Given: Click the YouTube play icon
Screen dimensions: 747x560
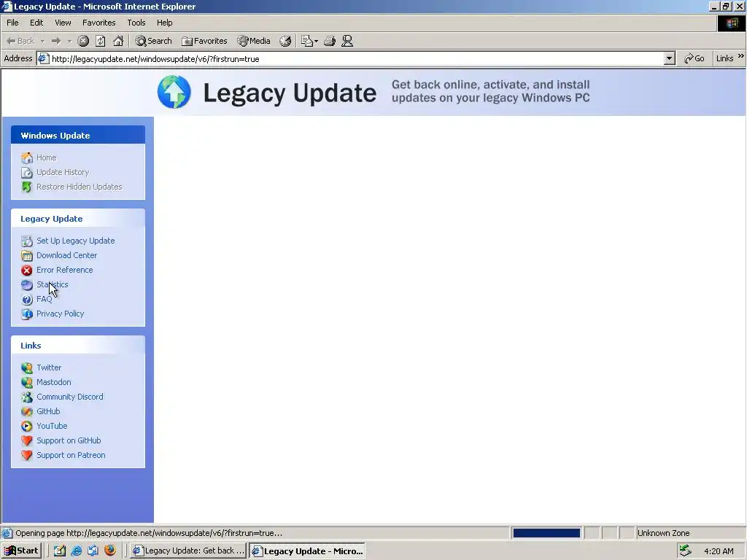Looking at the screenshot, I should coord(27,426).
